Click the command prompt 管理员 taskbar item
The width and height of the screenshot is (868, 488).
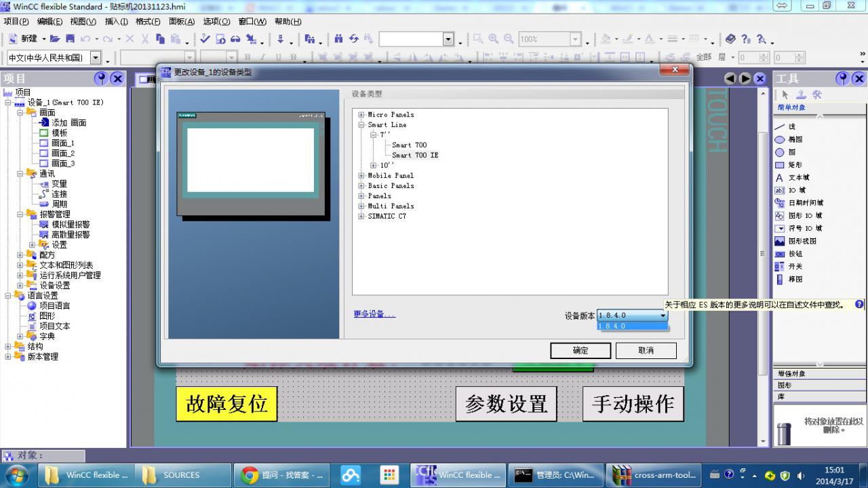[556, 475]
